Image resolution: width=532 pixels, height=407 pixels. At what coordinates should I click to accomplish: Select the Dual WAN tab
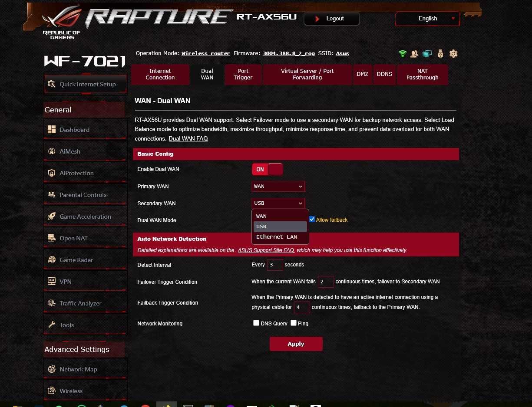coord(207,74)
